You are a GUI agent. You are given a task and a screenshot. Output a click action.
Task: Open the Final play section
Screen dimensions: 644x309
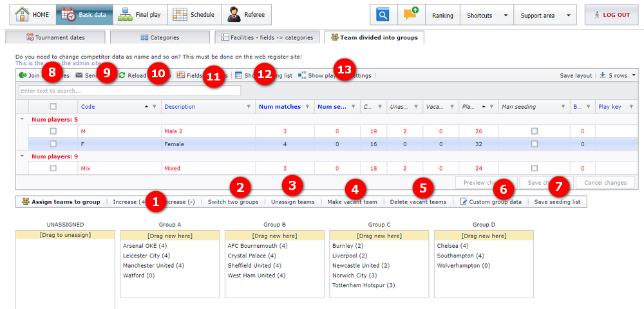(140, 15)
